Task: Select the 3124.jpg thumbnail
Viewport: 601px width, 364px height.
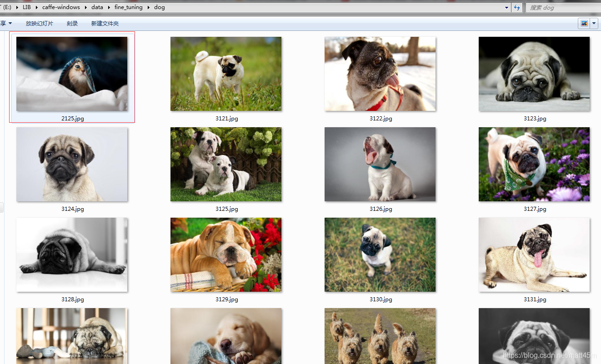Action: click(x=72, y=164)
